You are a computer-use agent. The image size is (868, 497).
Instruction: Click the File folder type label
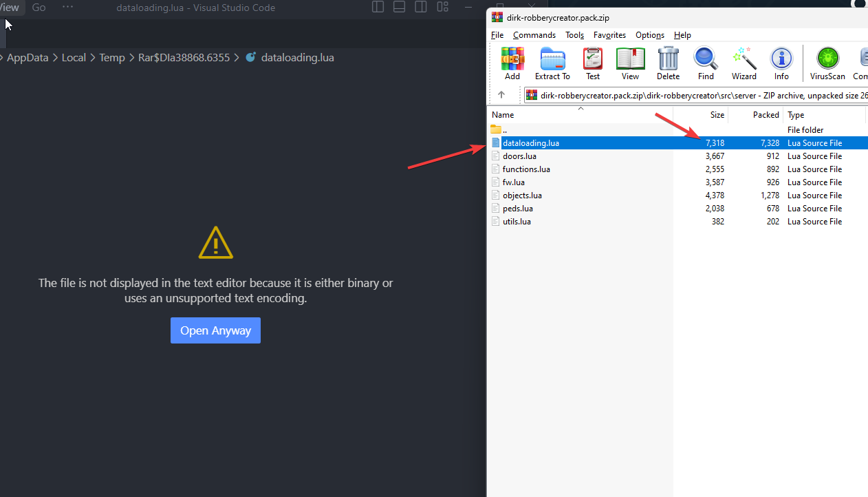[805, 129]
